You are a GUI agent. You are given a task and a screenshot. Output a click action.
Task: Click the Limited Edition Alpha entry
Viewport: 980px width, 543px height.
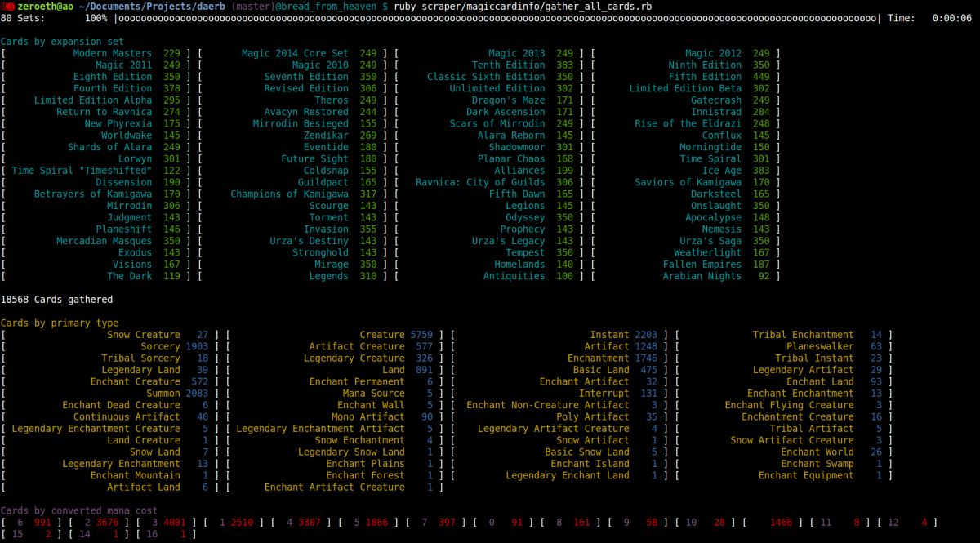pyautogui.click(x=107, y=100)
